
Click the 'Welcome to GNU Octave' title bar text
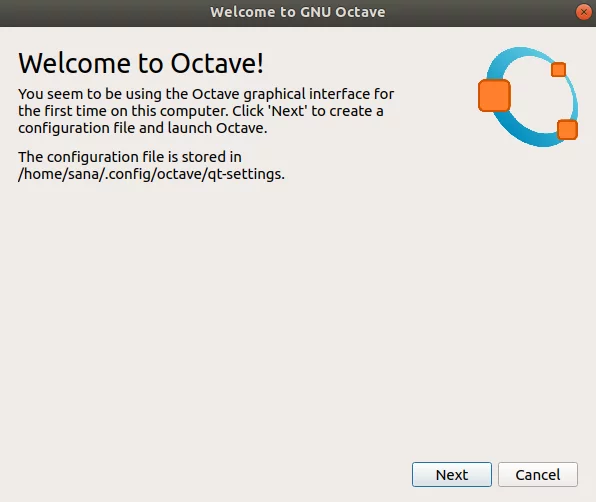click(x=298, y=12)
